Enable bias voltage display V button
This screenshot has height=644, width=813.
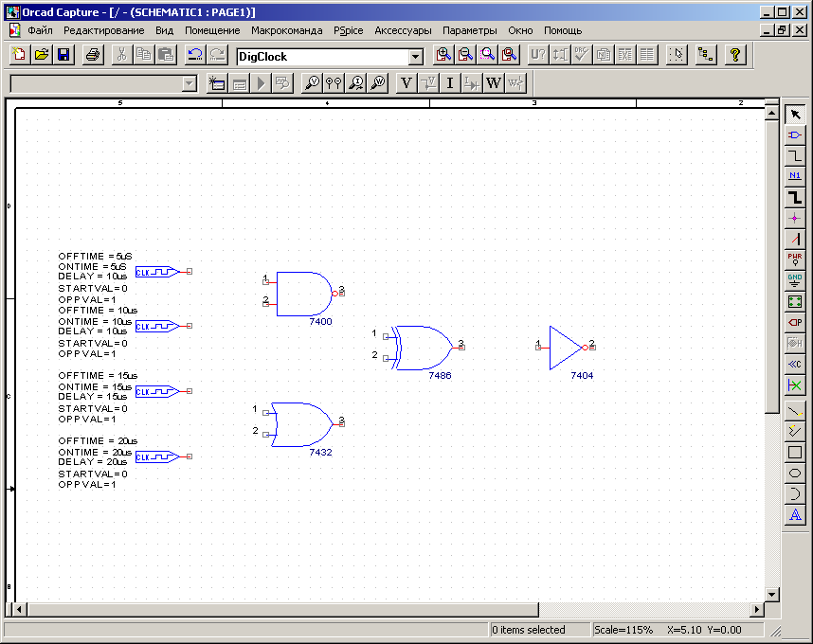click(x=406, y=83)
